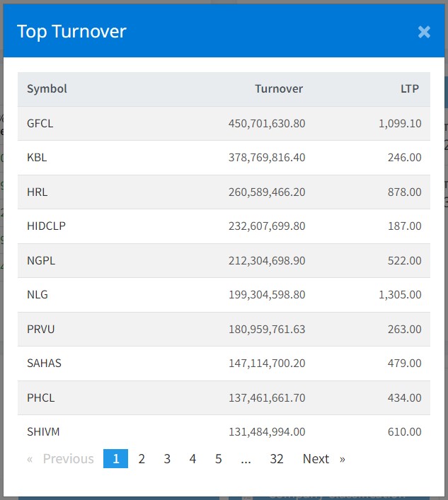Viewport: 448px width, 500px height.
Task: Click the Turnover column header
Action: (x=279, y=89)
